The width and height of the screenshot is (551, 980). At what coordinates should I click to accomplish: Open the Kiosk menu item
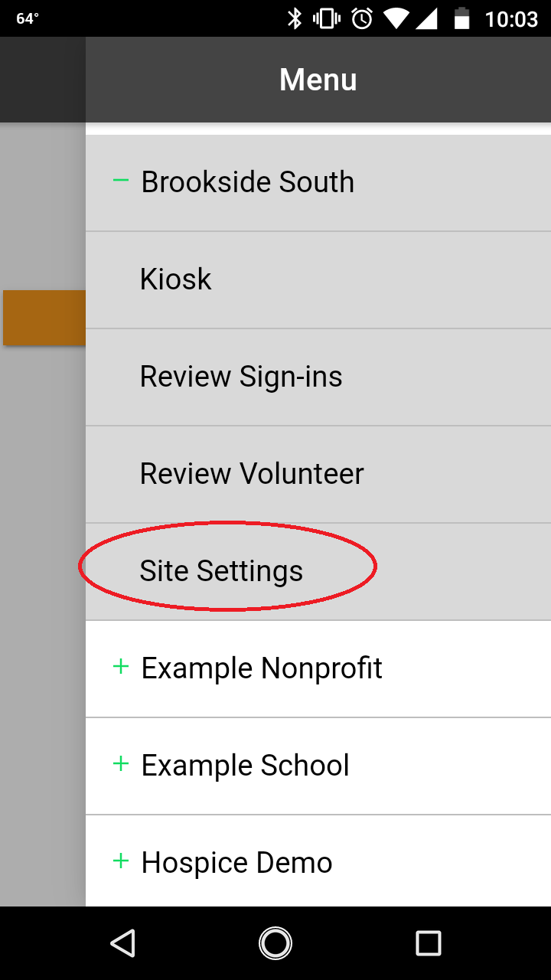(x=176, y=279)
